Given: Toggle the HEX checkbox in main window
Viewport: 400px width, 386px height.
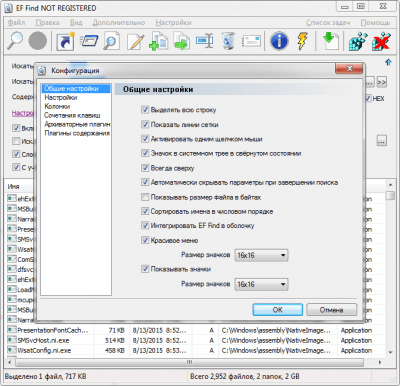Looking at the screenshot, I should [x=369, y=98].
